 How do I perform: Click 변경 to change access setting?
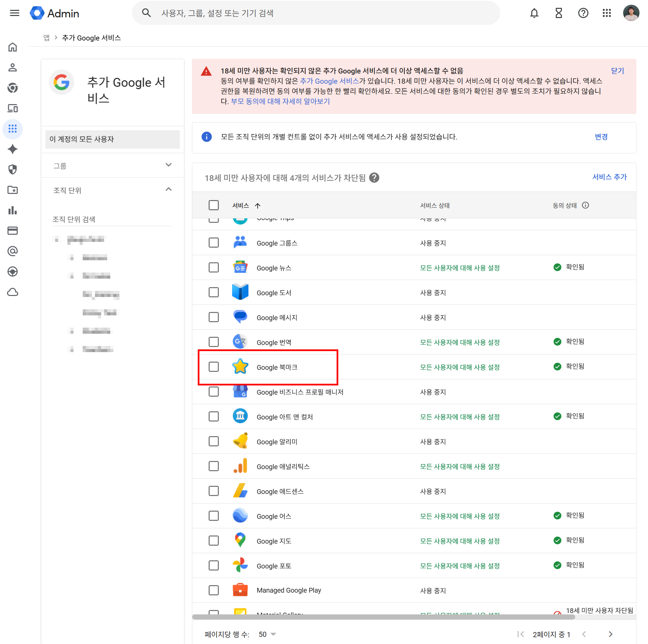601,137
